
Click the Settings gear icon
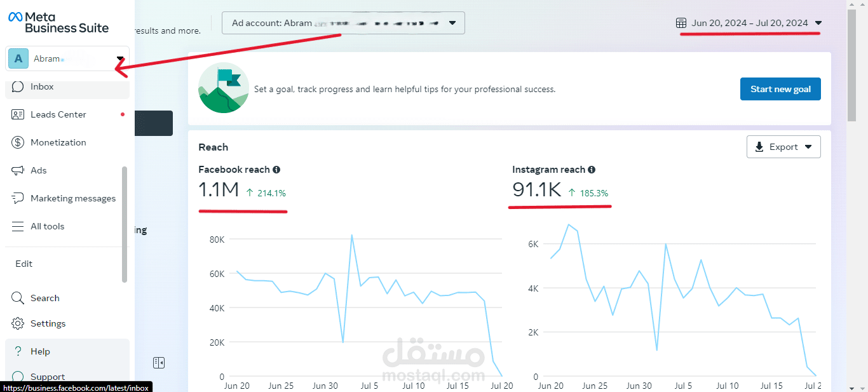tap(18, 323)
